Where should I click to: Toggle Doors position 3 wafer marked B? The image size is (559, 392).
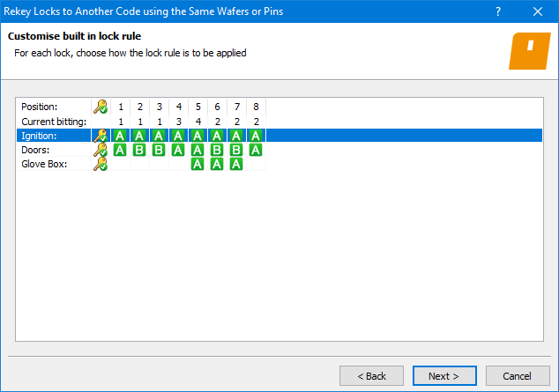coord(160,150)
